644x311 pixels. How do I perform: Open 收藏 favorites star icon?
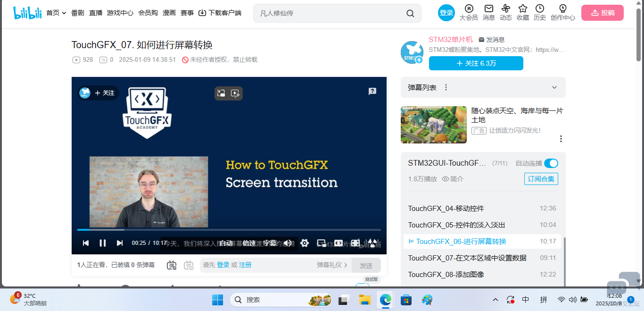click(x=522, y=13)
